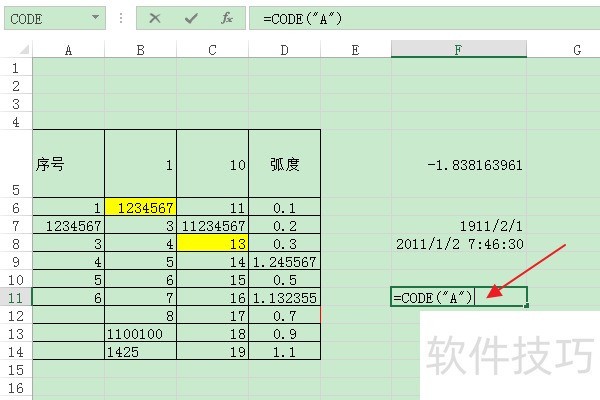The height and width of the screenshot is (400, 600).
Task: Click cell with 11234567
Action: click(212, 225)
